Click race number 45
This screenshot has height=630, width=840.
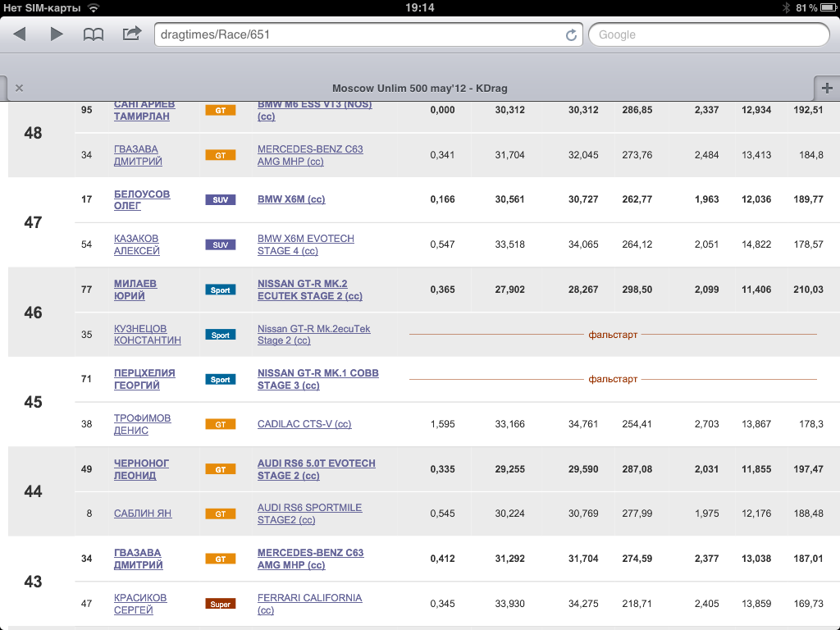pyautogui.click(x=33, y=402)
